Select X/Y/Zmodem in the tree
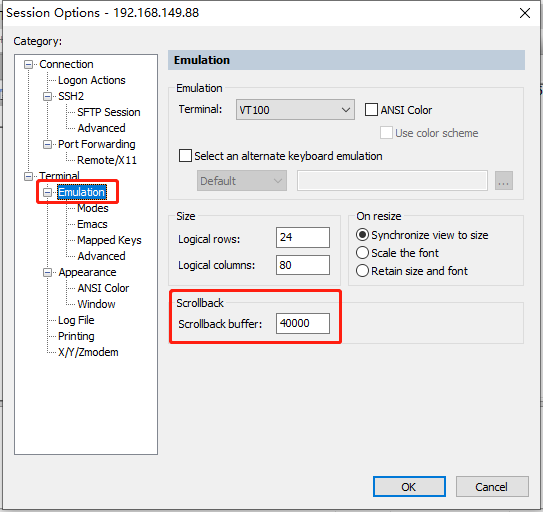This screenshot has width=543, height=512. coord(88,352)
